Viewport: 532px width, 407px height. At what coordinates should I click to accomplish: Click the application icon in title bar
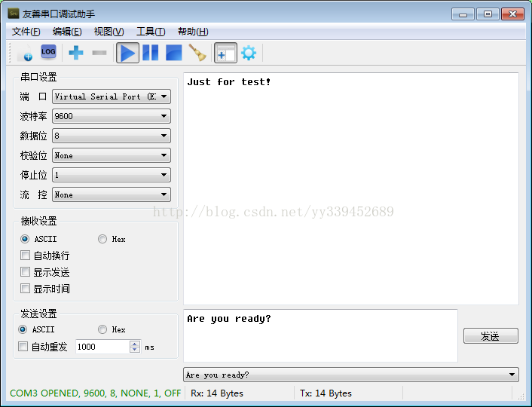click(14, 14)
